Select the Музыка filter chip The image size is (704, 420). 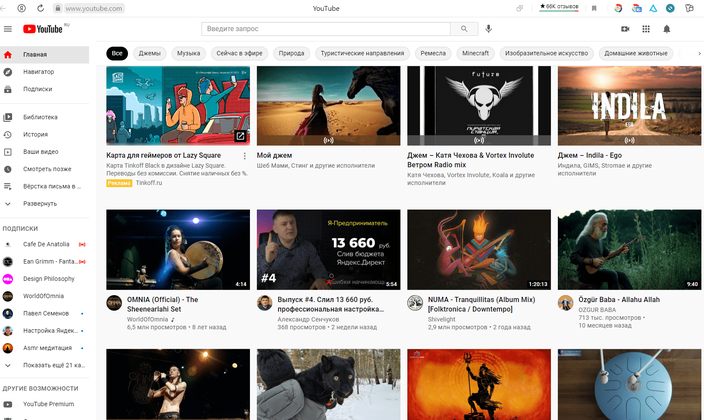(x=189, y=53)
